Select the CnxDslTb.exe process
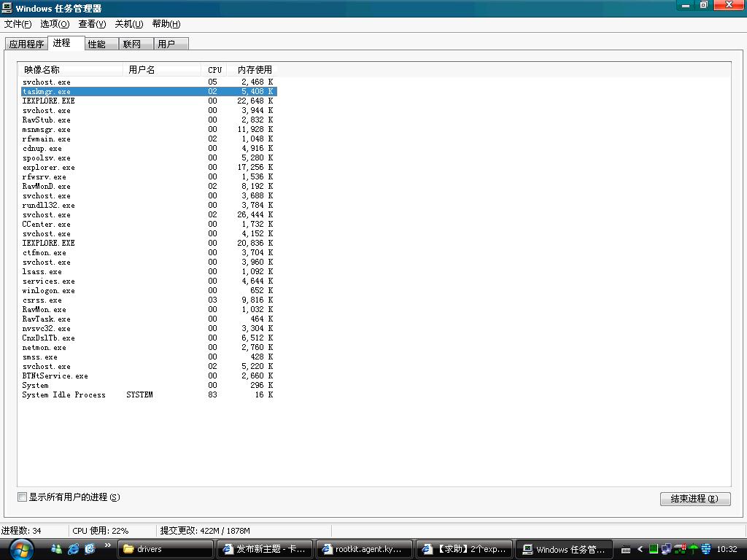The image size is (747, 560). point(149,338)
